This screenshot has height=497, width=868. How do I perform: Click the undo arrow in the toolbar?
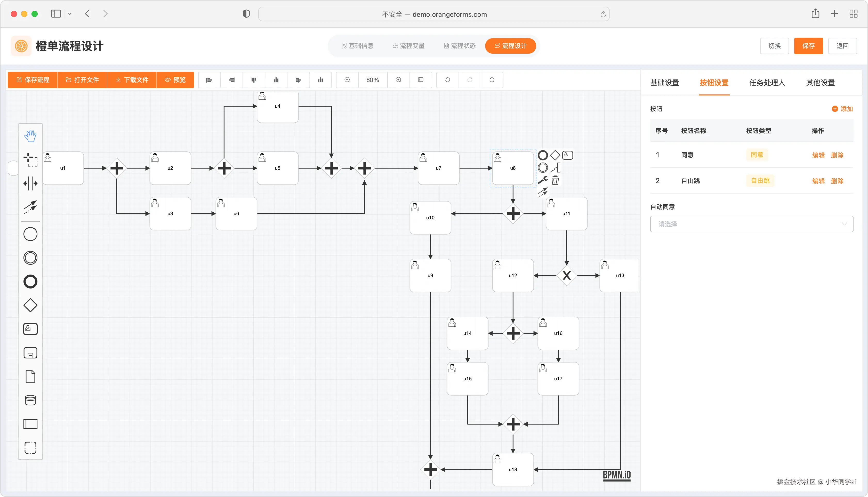(x=447, y=80)
